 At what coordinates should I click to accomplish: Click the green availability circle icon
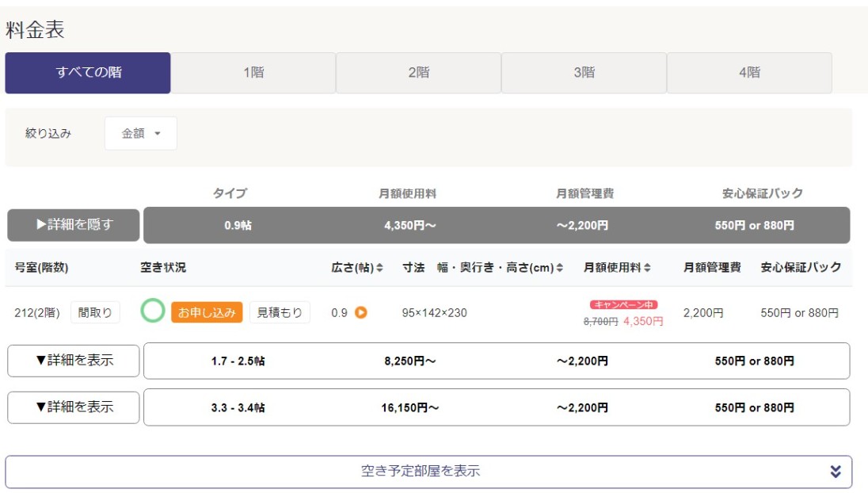(153, 310)
